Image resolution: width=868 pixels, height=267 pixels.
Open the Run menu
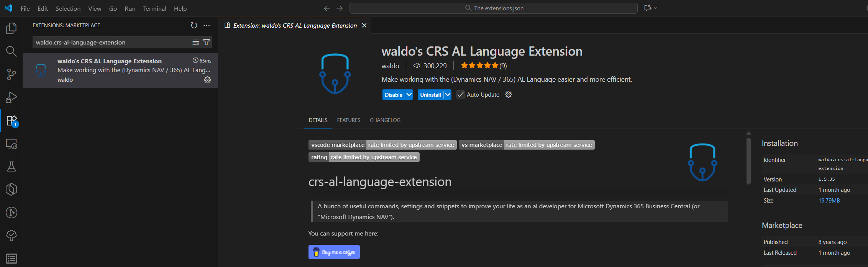(130, 8)
